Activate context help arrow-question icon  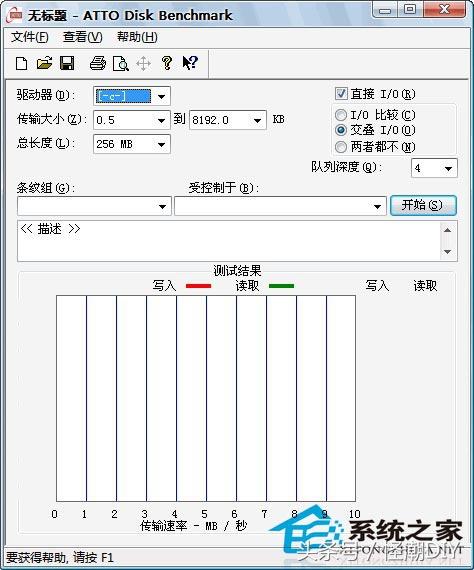190,63
